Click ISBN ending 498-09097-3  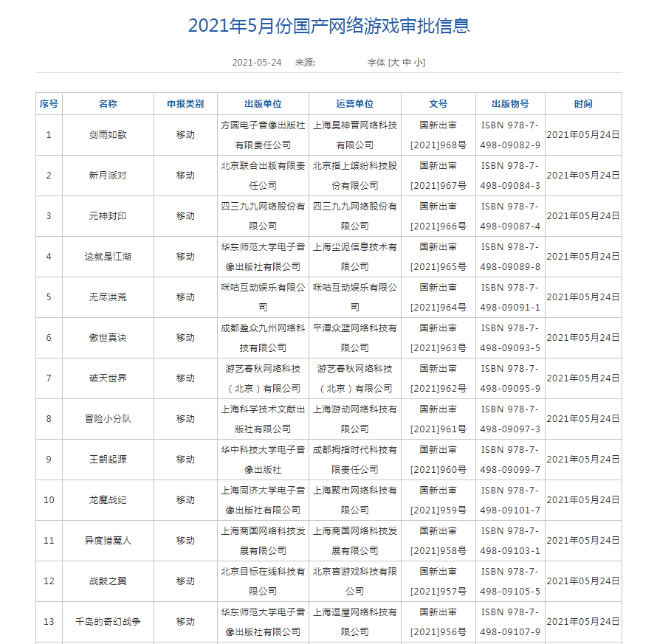[510, 429]
